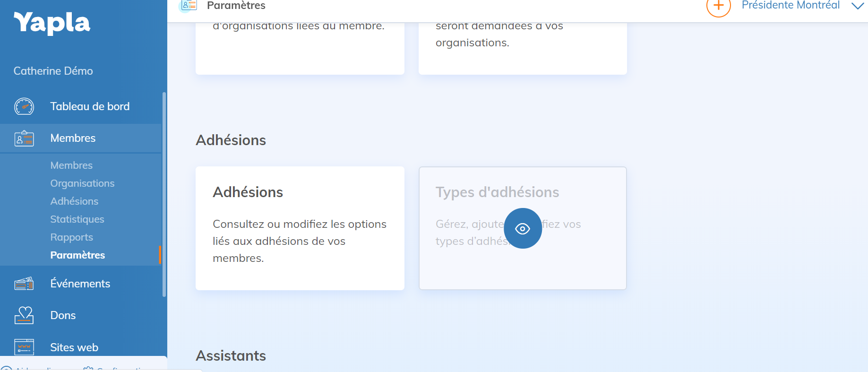Click the Types d'adhésions card title

(497, 192)
